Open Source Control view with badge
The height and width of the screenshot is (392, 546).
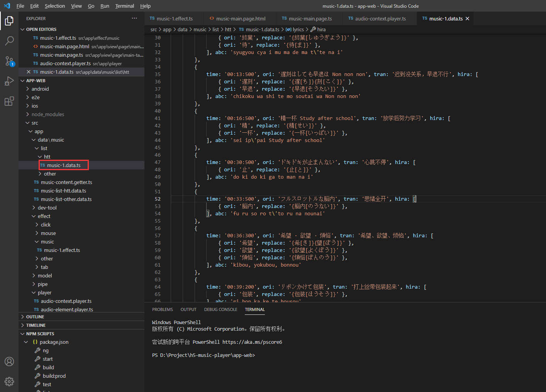pyautogui.click(x=9, y=61)
